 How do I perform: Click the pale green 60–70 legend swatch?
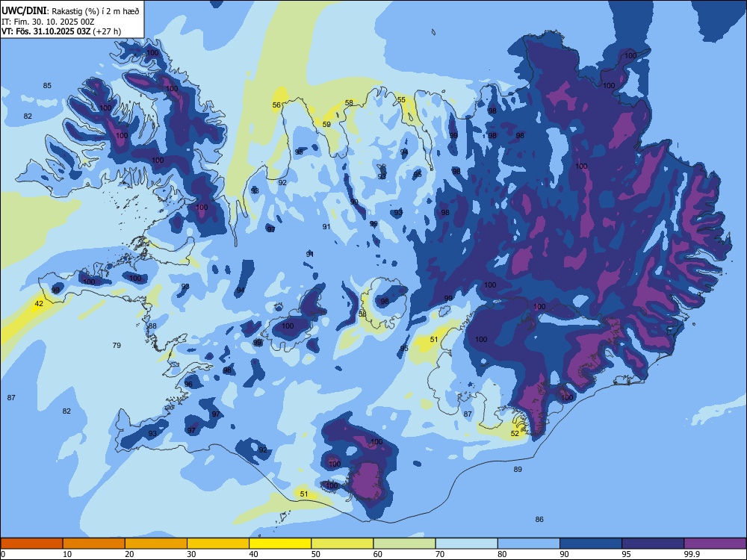[404, 544]
